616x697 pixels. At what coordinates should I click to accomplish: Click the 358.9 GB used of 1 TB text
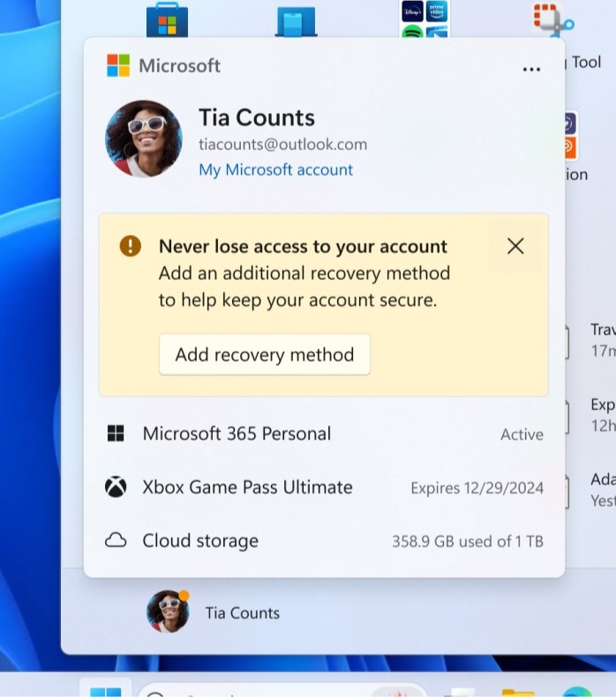coord(468,542)
